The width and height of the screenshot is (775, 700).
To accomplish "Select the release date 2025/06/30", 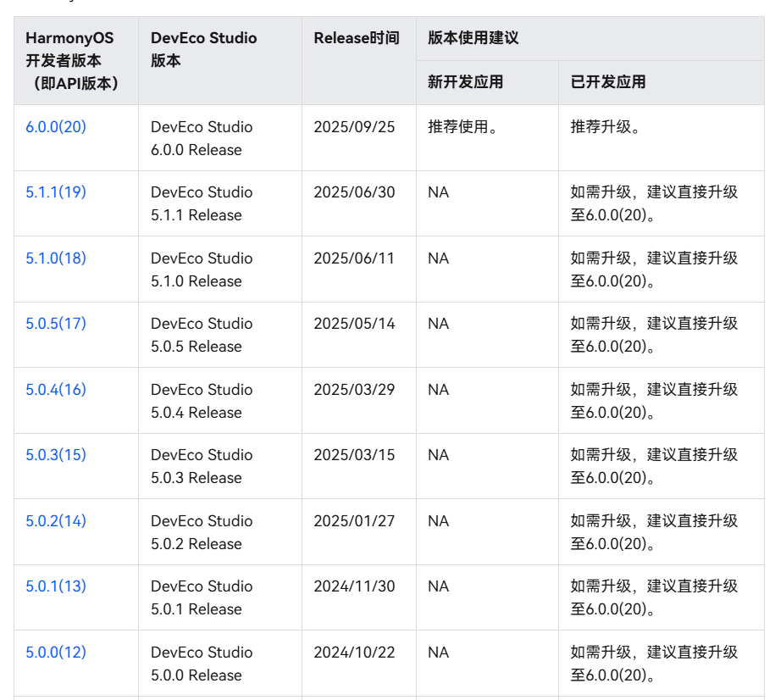I will click(354, 192).
